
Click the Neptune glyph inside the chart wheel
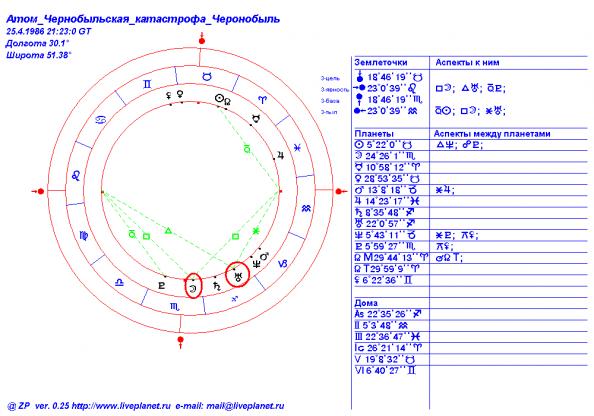coord(256,263)
